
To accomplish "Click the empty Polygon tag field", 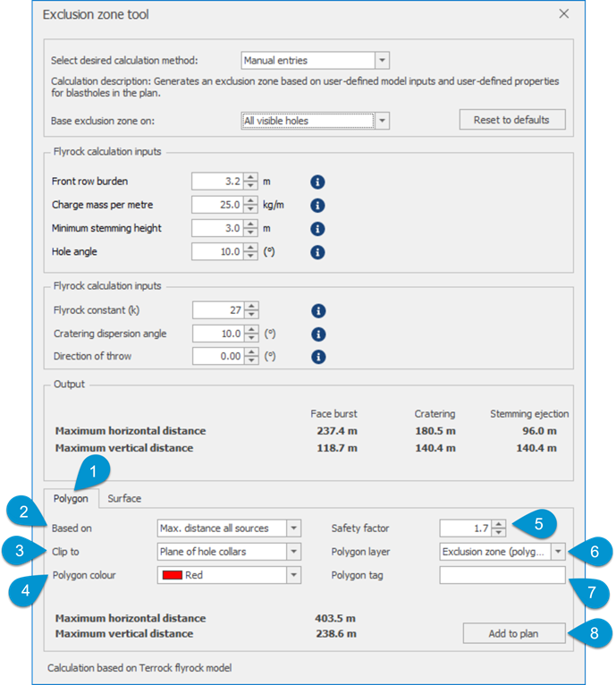I will tap(502, 575).
